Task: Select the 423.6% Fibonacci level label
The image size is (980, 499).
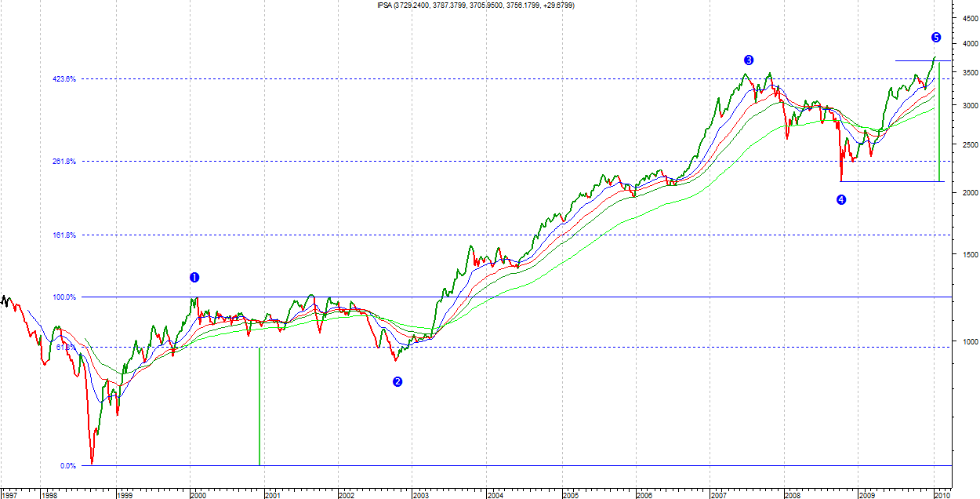Action: click(x=64, y=78)
